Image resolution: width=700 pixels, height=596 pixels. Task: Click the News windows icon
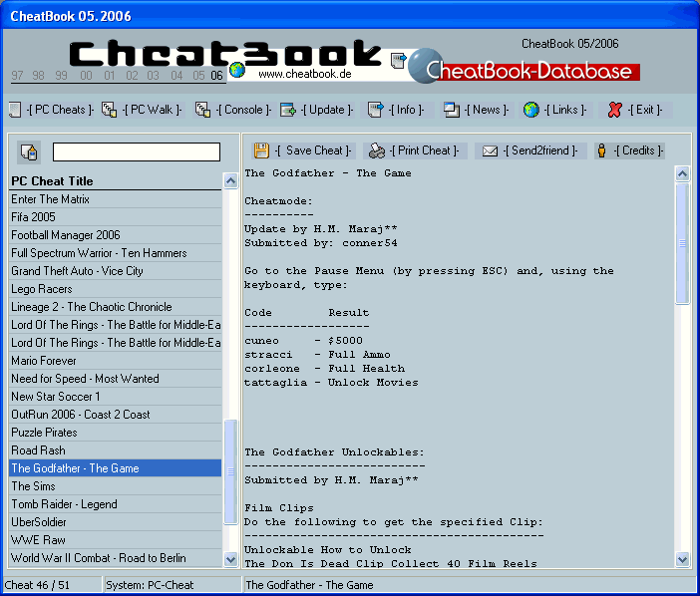point(452,110)
